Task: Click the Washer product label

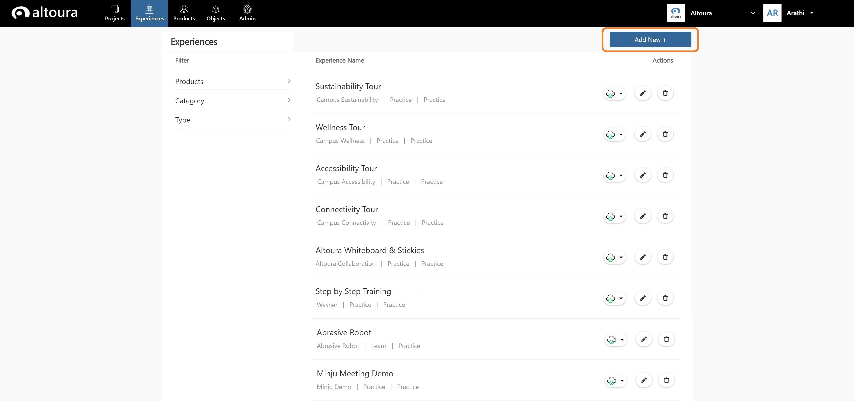Action: coord(327,305)
